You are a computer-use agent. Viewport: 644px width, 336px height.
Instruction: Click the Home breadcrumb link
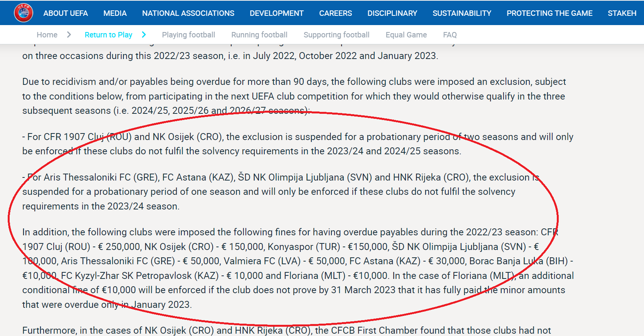tap(47, 35)
